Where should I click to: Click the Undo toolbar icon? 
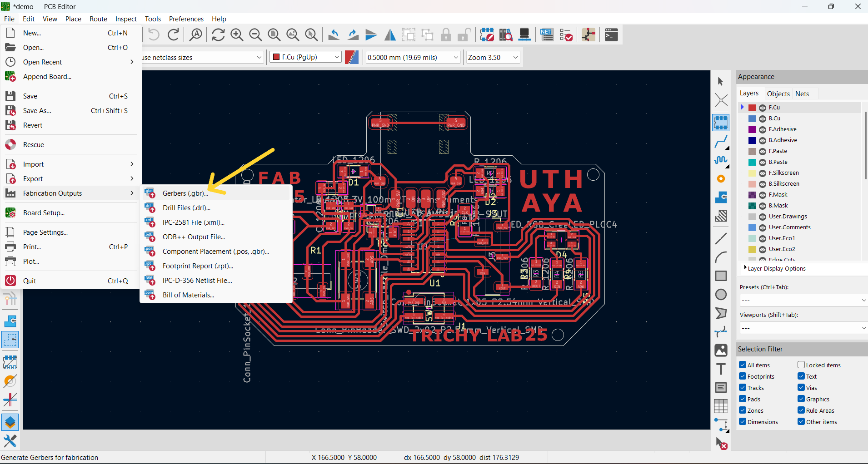(154, 35)
